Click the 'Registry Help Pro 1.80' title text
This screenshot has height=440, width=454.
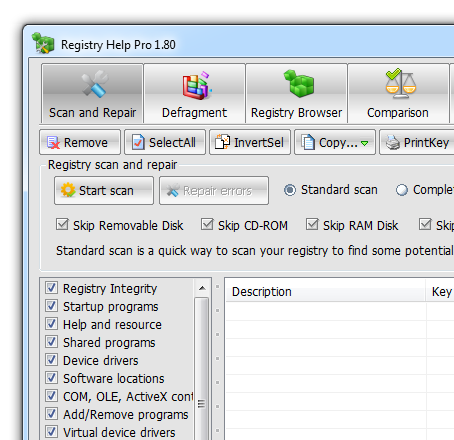click(x=118, y=45)
